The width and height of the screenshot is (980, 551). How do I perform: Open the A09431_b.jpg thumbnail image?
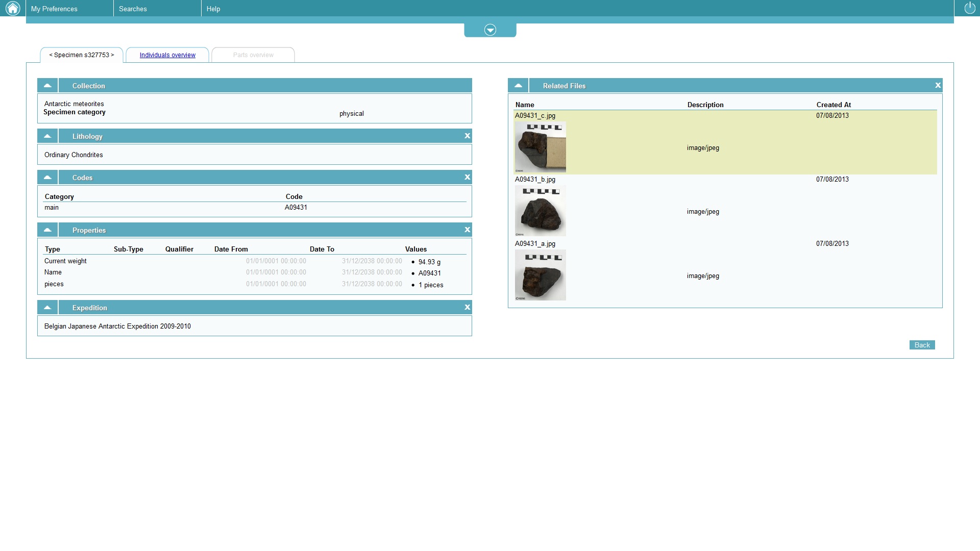click(540, 211)
